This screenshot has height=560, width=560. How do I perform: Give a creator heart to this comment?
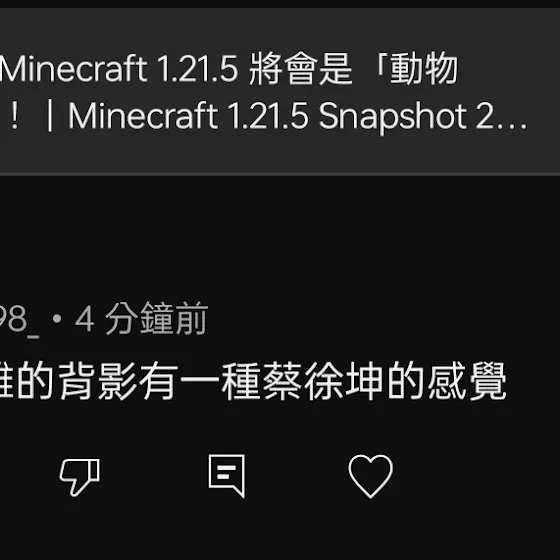(x=371, y=476)
